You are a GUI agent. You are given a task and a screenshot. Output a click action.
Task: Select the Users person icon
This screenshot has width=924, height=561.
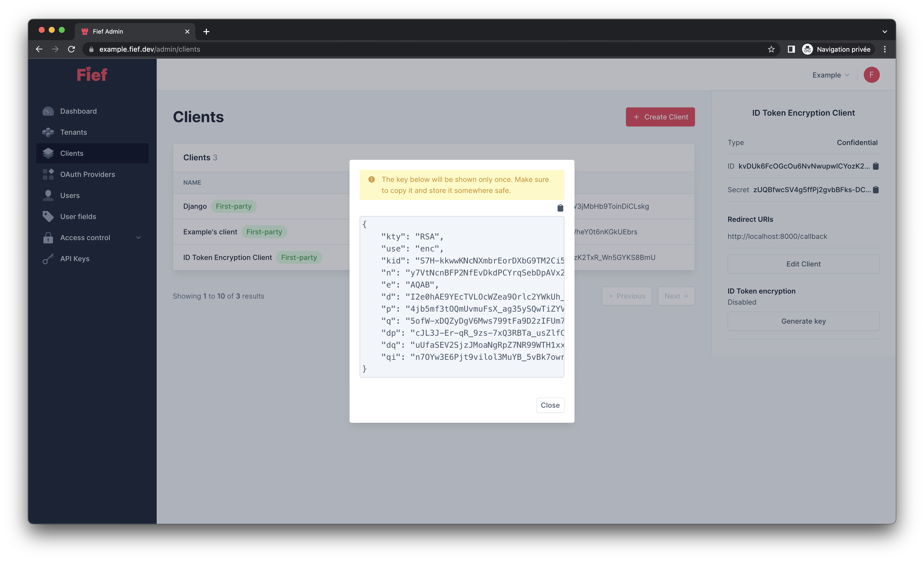tap(48, 195)
